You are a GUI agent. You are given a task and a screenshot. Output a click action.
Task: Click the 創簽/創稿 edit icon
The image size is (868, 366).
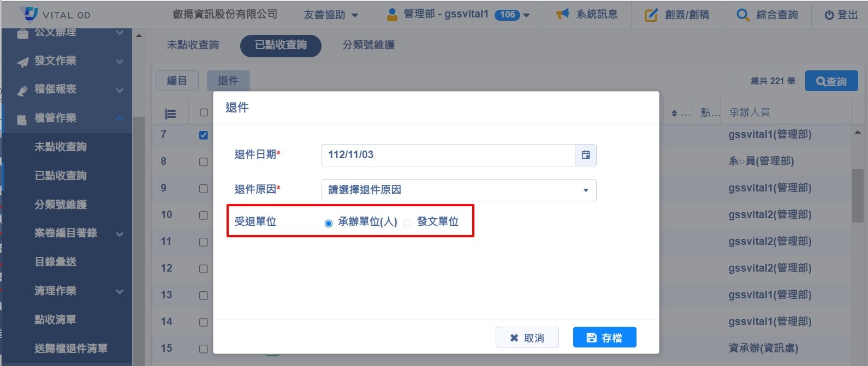651,15
